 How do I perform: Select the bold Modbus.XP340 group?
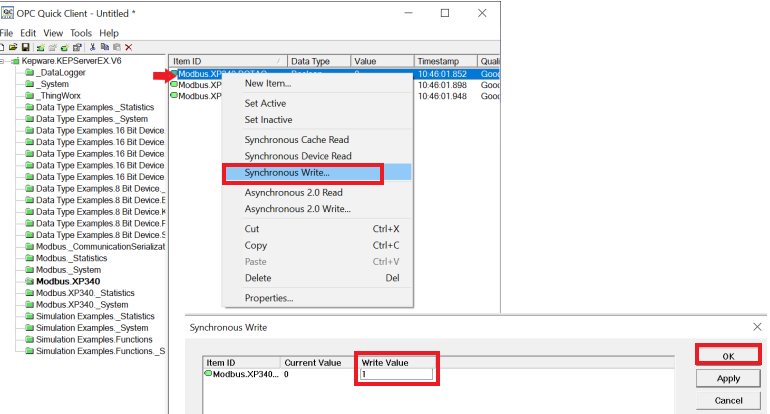[67, 281]
